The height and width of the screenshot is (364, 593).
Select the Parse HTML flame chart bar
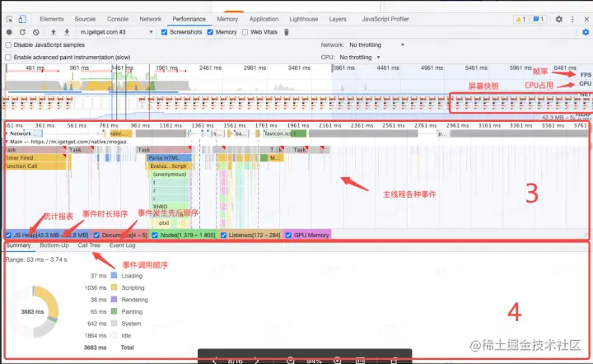169,158
